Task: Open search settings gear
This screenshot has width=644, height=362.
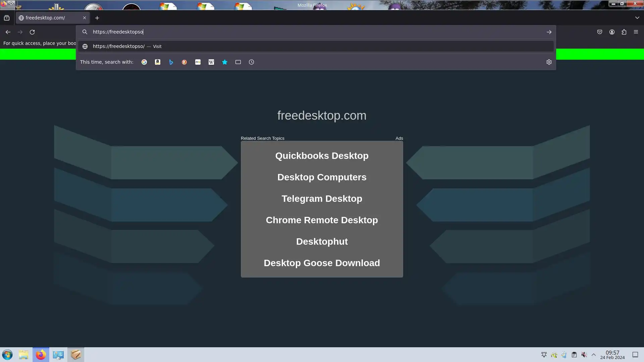Action: [549, 62]
